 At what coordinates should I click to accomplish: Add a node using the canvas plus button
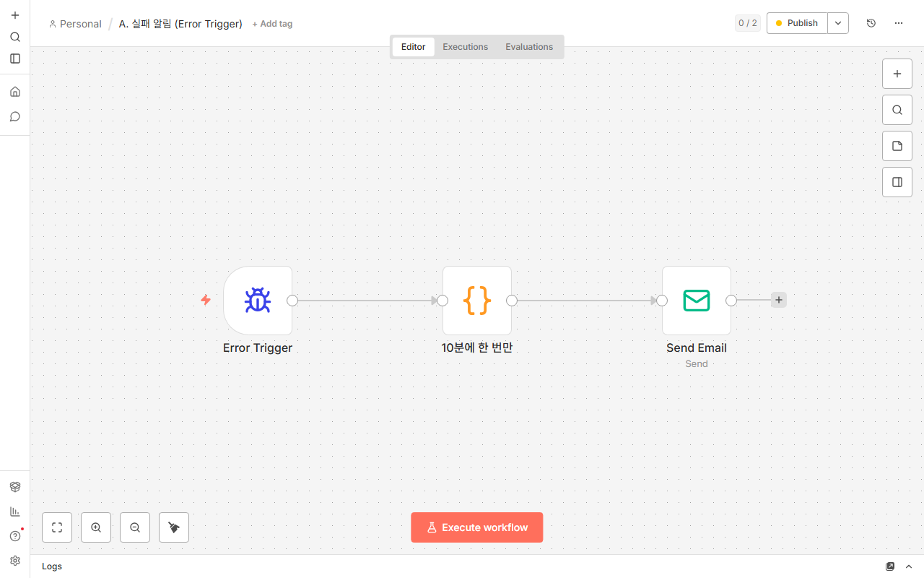pyautogui.click(x=897, y=74)
